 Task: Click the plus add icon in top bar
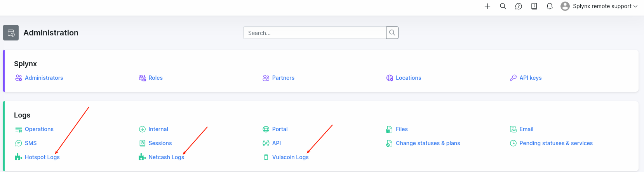point(487,6)
